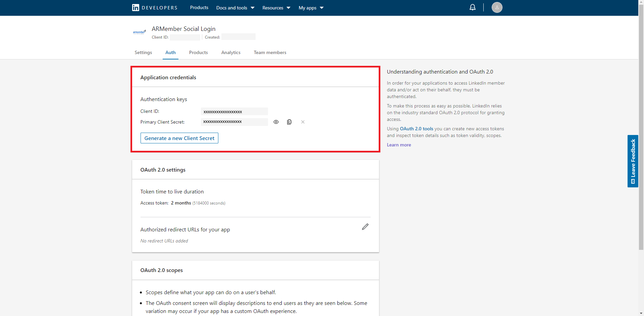Delete the Primary Client Secret with X
Viewport: 644px width, 316px height.
(x=303, y=122)
